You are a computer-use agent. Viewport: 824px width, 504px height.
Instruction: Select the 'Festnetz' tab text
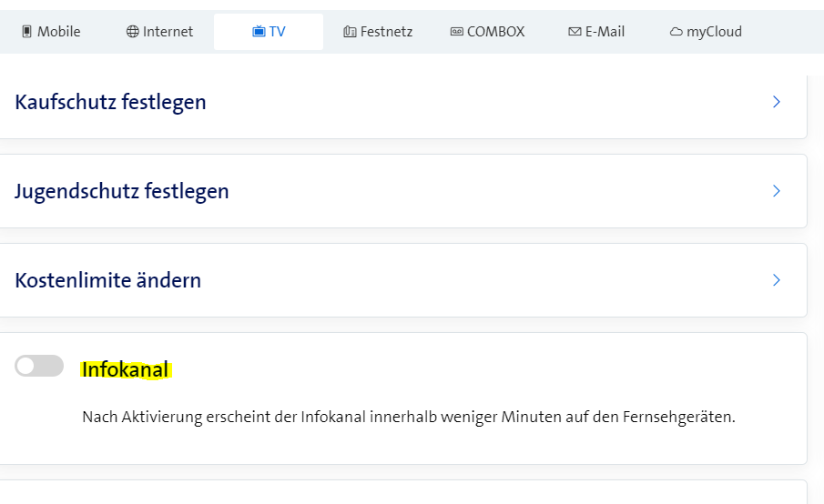click(386, 32)
